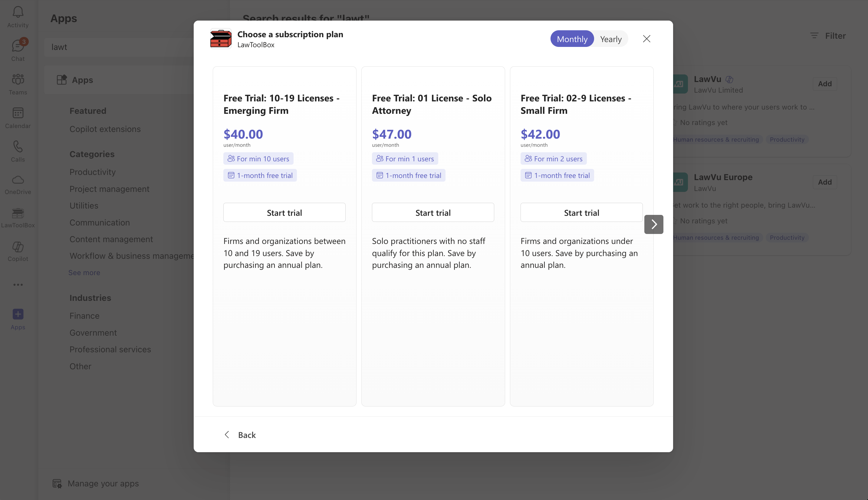
Task: Go back using the Back arrow
Action: 240,435
